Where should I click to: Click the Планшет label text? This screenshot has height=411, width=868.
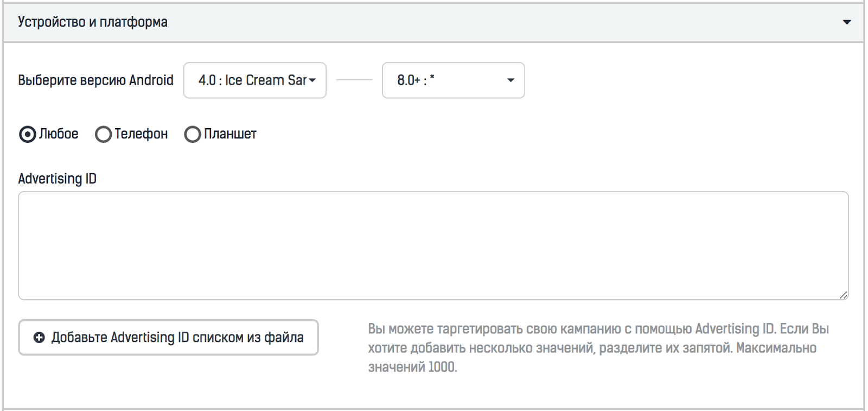pos(230,134)
